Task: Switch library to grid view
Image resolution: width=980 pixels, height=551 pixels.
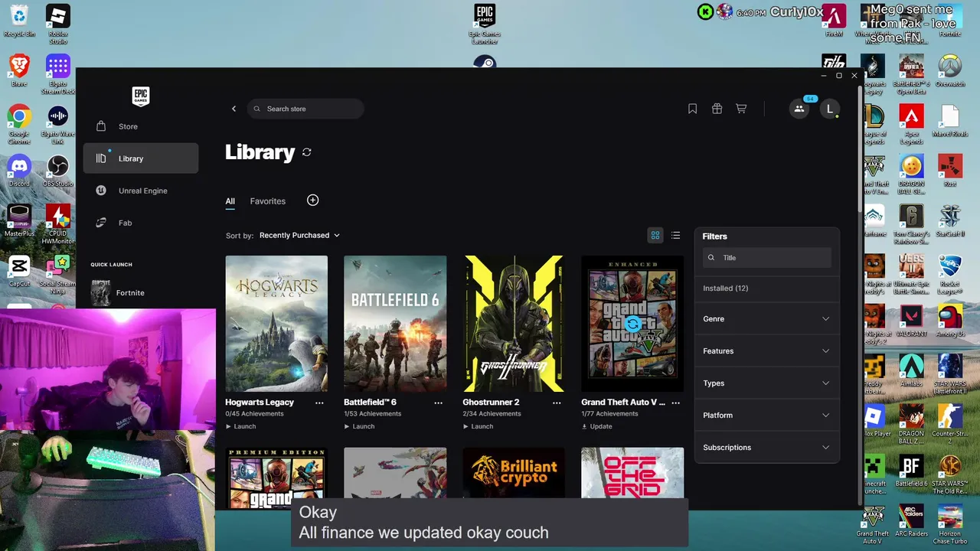Action: pyautogui.click(x=655, y=235)
